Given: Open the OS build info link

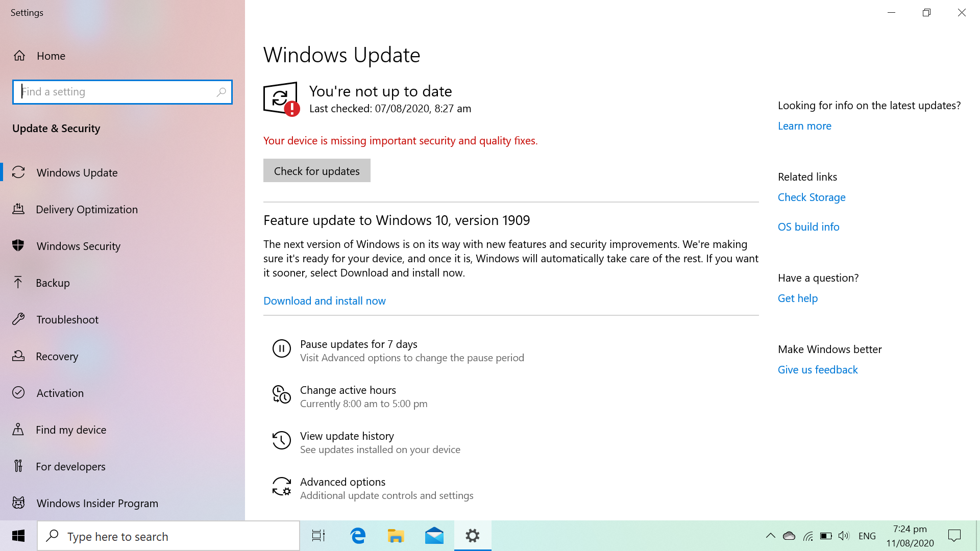Looking at the screenshot, I should [808, 227].
